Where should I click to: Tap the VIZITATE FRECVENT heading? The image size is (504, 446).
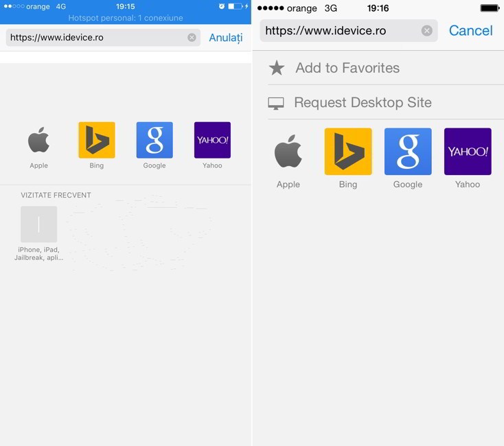pos(56,196)
